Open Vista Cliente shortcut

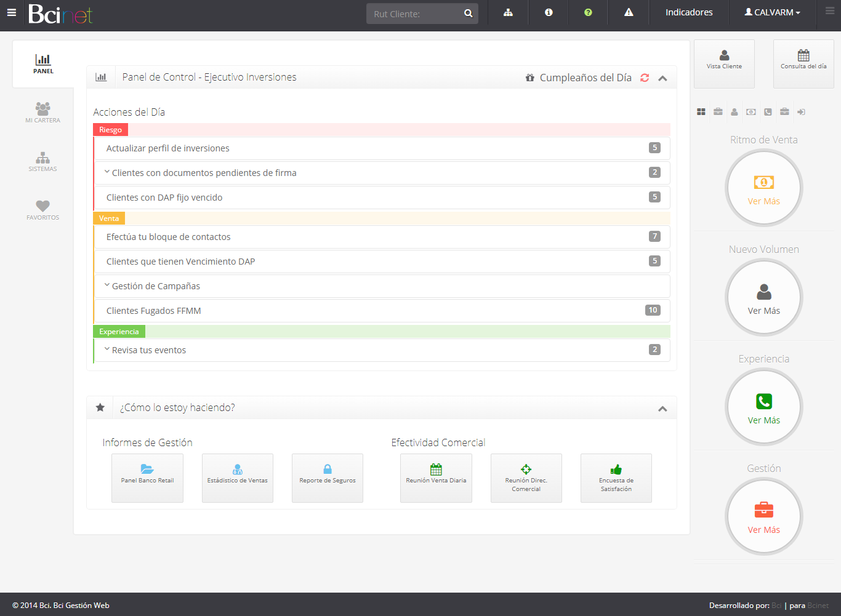coord(724,60)
